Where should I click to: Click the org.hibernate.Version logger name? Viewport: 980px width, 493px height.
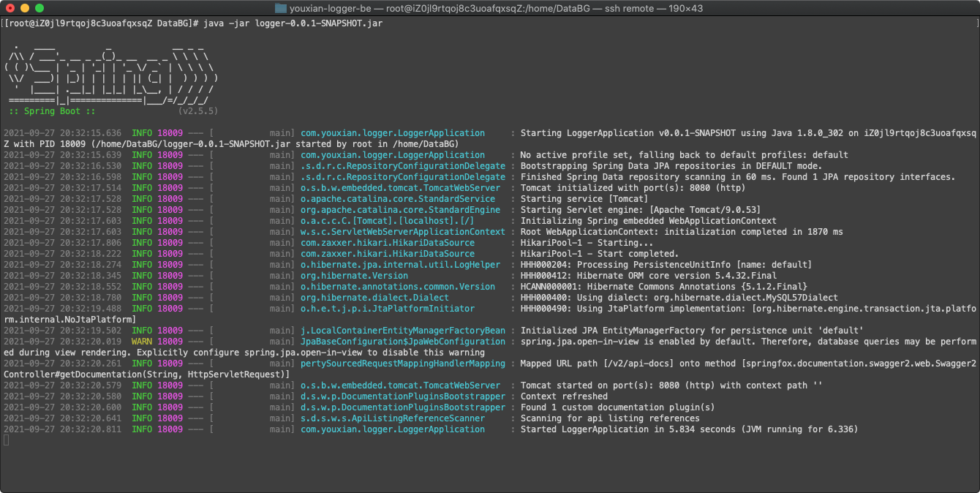pyautogui.click(x=354, y=276)
